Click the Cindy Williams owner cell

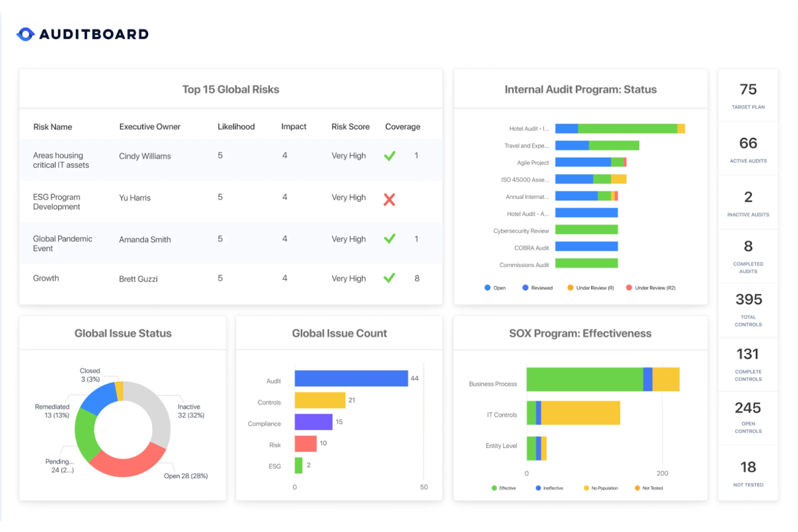point(145,156)
